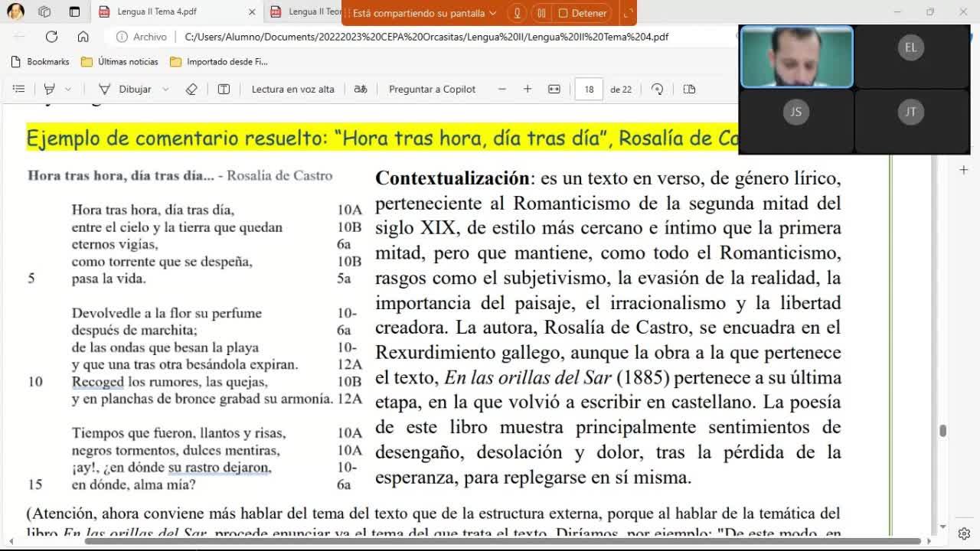Select the presenter's video thumbnail
The image size is (980, 551).
pyautogui.click(x=796, y=57)
